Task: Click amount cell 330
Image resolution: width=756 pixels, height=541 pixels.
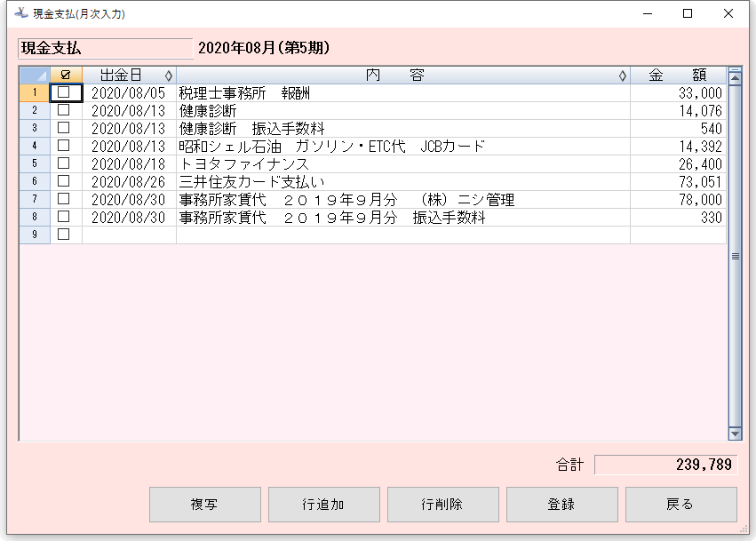Action: [678, 217]
